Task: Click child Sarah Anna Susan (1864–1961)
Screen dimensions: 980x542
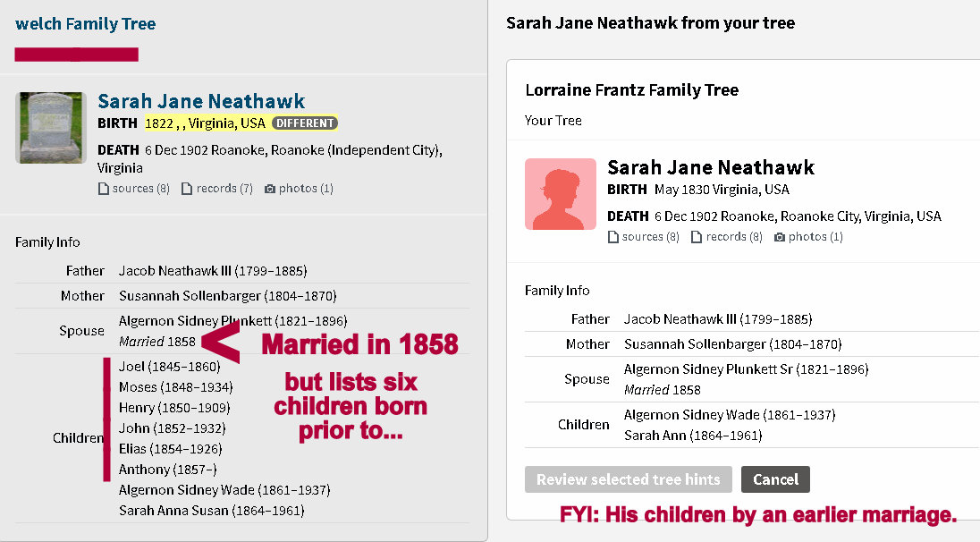Action: click(x=211, y=511)
